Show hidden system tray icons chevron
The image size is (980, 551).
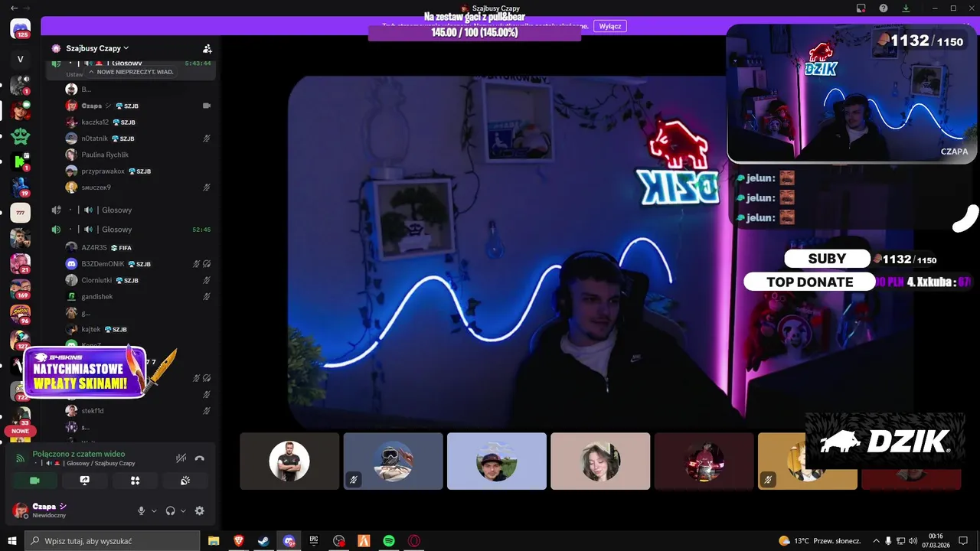tap(876, 540)
